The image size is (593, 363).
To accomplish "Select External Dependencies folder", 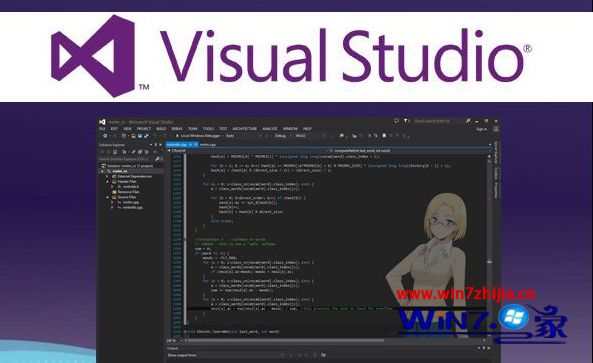I will click(x=132, y=177).
